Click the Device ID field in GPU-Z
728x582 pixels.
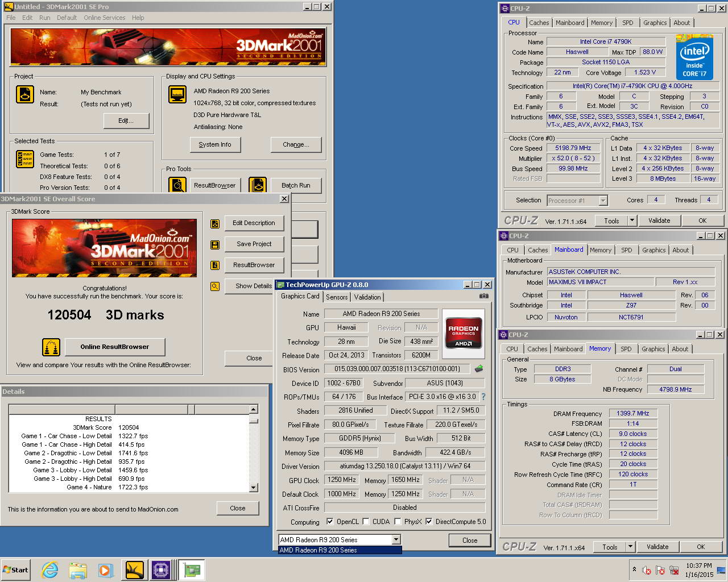[343, 383]
